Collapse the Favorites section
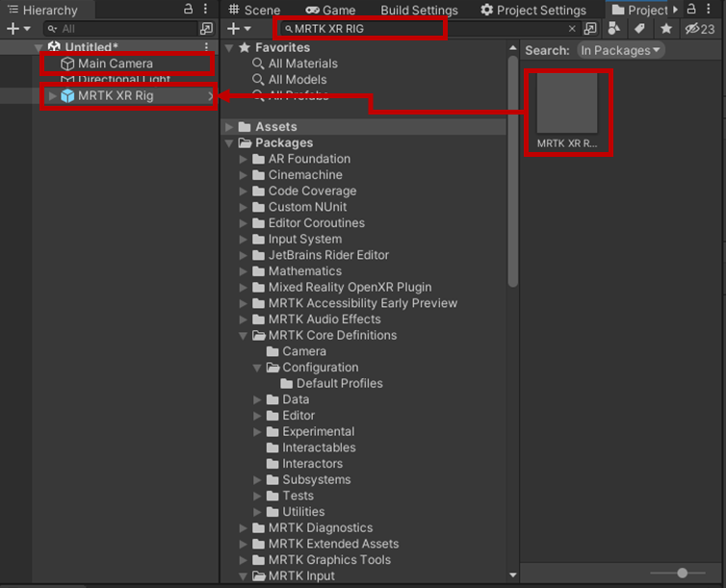The height and width of the screenshot is (588, 726). [229, 48]
